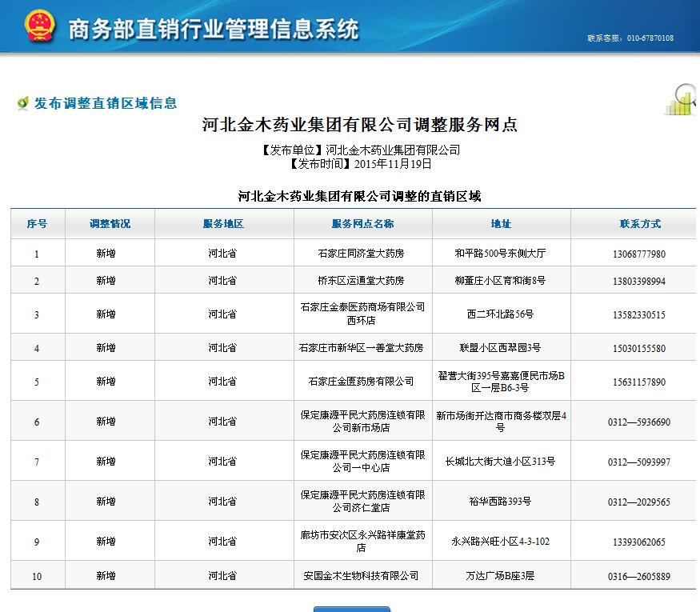Click the national emblem logo in header

pyautogui.click(x=39, y=27)
